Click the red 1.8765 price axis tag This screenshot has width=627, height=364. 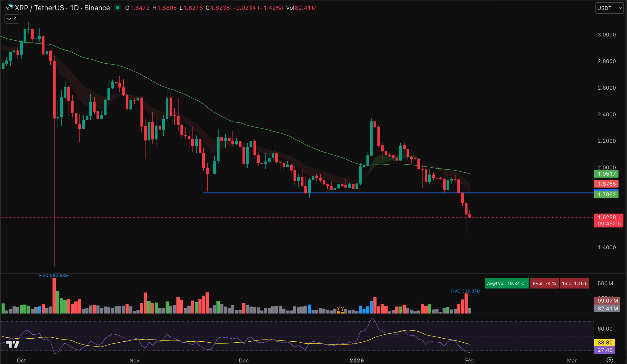tap(606, 184)
